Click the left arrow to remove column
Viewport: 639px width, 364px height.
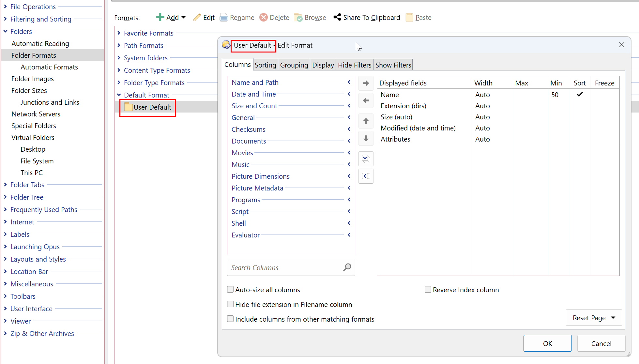pos(366,100)
